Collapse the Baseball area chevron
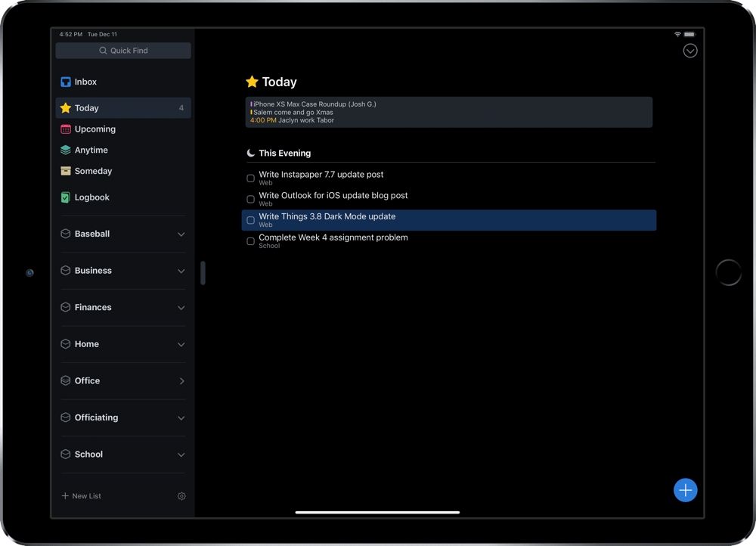Viewport: 756px width, 546px height. (181, 234)
